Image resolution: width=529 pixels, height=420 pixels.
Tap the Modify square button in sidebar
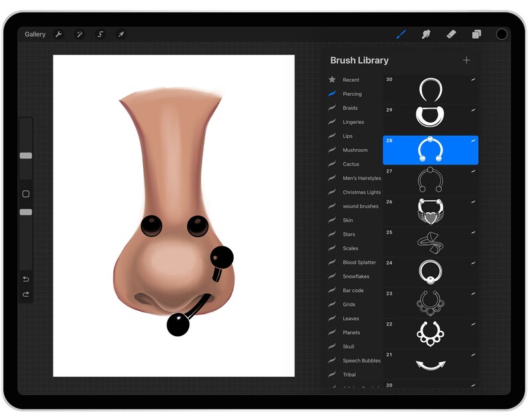pyautogui.click(x=26, y=194)
